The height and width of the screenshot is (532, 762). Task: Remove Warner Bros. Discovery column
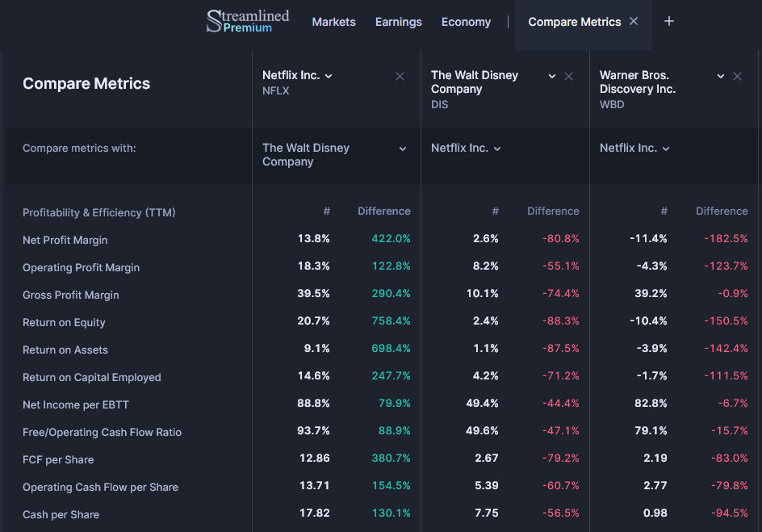click(x=737, y=76)
